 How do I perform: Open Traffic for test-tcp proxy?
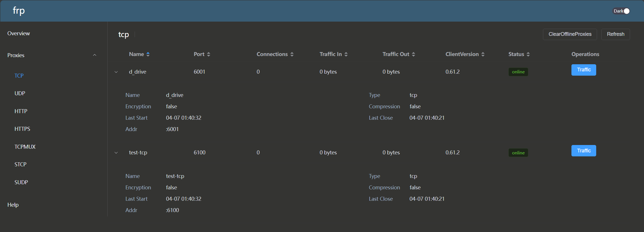(584, 151)
